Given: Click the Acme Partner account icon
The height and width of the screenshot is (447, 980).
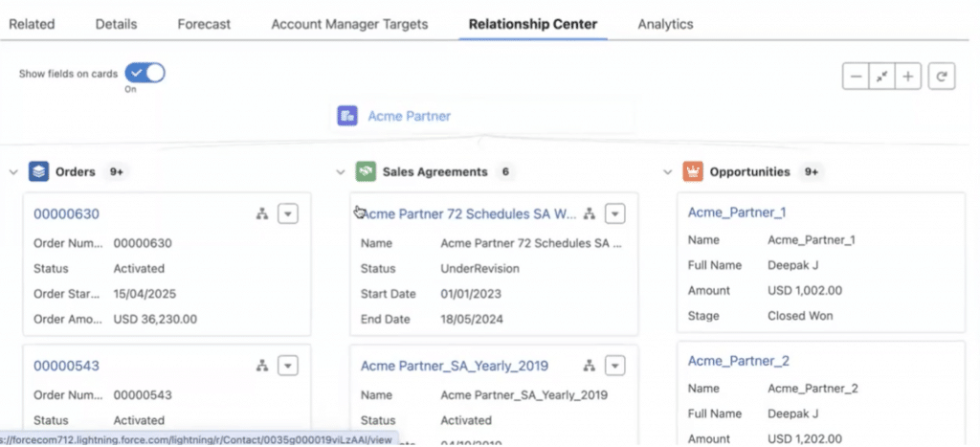Looking at the screenshot, I should coord(347,116).
